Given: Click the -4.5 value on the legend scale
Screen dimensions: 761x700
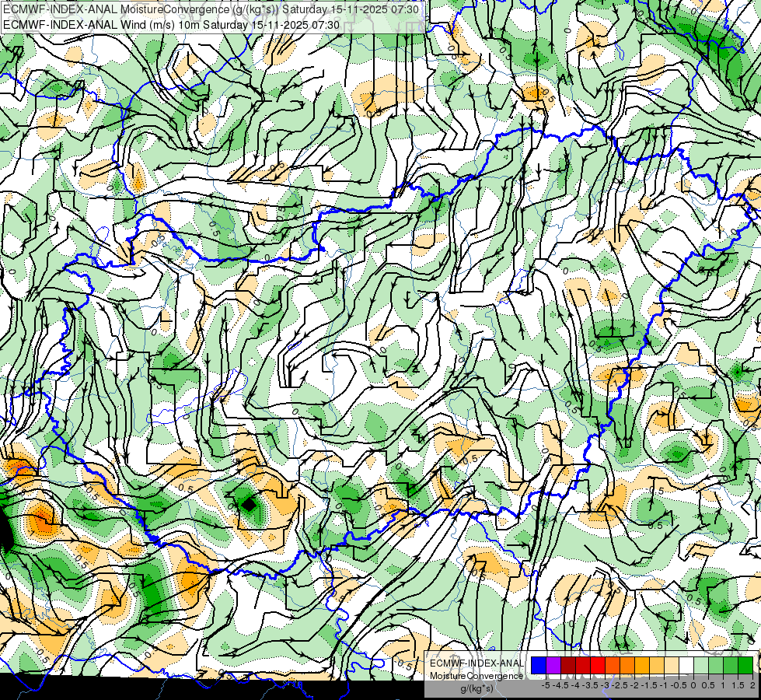Looking at the screenshot, I should [559, 685].
